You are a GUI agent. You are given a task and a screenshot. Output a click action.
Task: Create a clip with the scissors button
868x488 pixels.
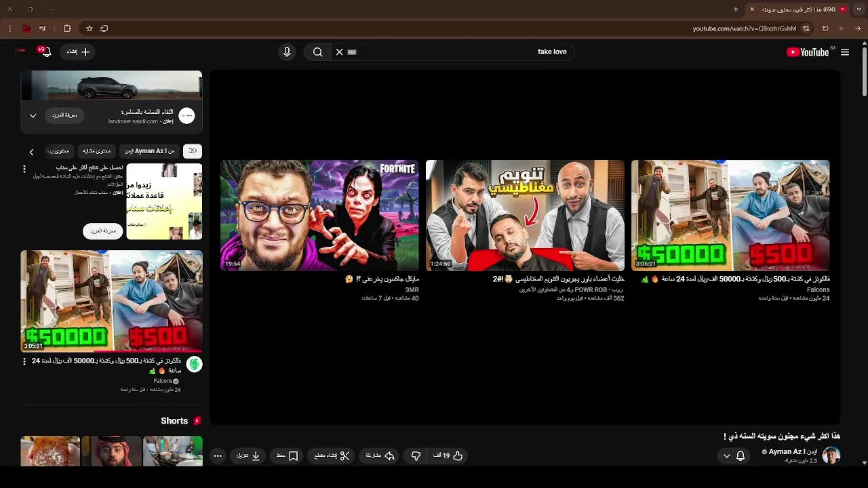332,456
